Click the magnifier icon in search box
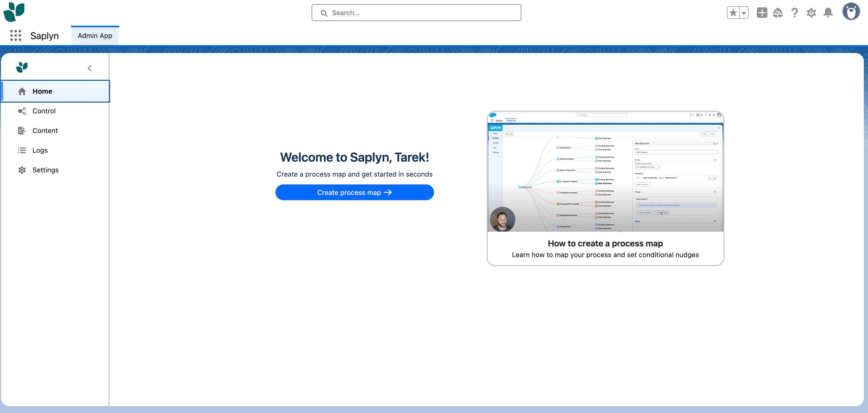The height and width of the screenshot is (413, 868). click(x=324, y=13)
